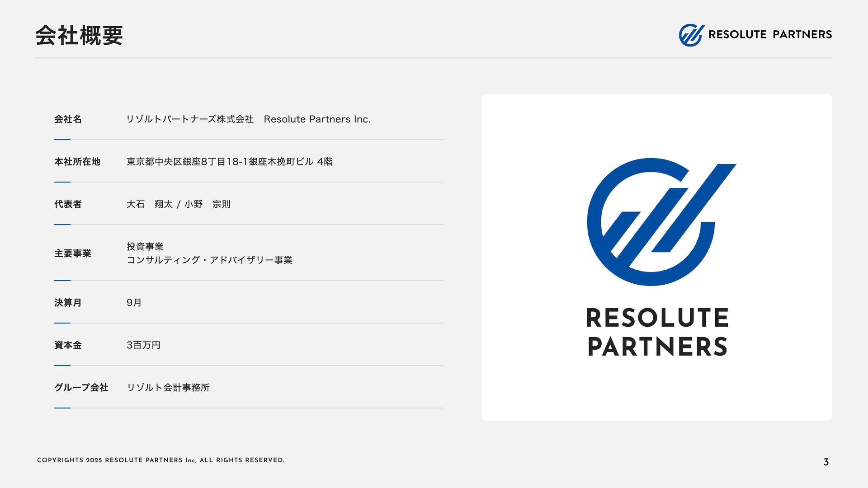868x488 pixels.
Task: Click the Resolute Partners header logo icon
Action: click(x=691, y=35)
